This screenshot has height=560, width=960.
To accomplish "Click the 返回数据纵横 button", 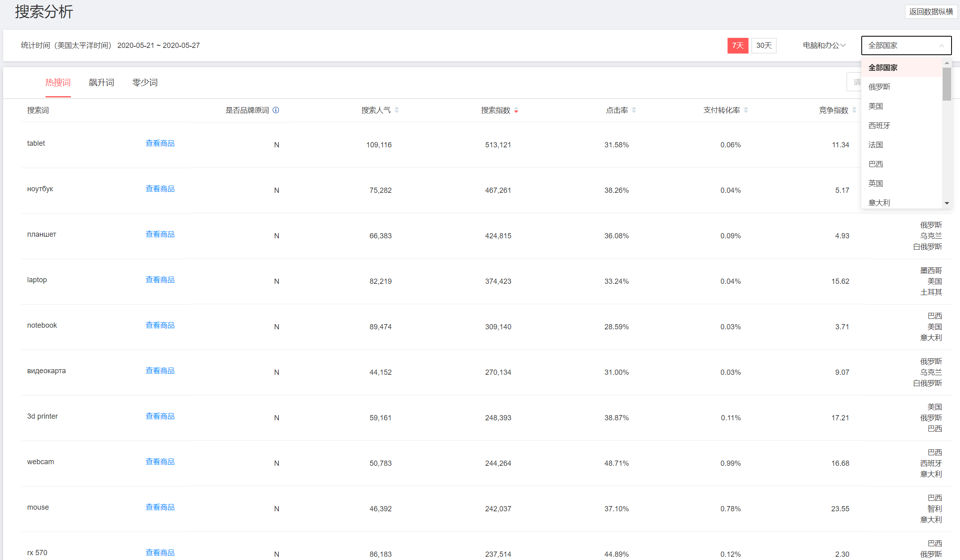I will 931,12.
